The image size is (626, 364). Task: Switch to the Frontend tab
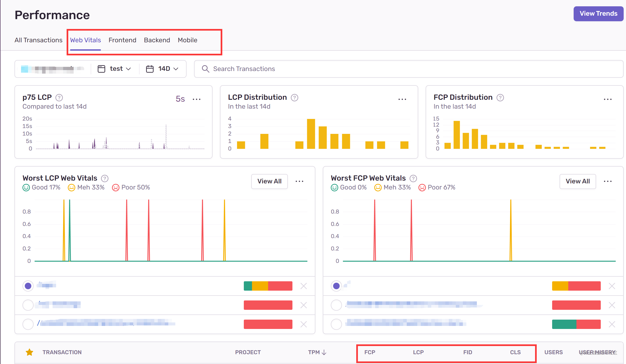click(122, 40)
